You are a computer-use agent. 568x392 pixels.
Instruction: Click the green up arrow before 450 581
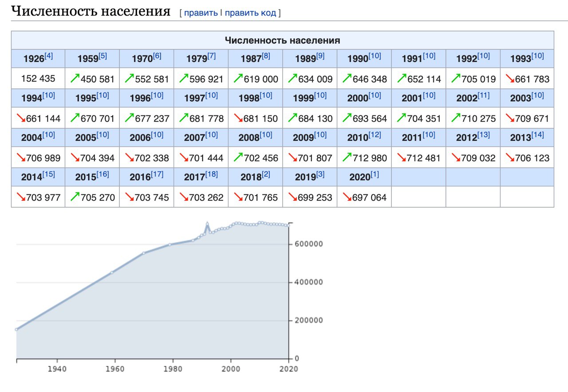pos(75,79)
